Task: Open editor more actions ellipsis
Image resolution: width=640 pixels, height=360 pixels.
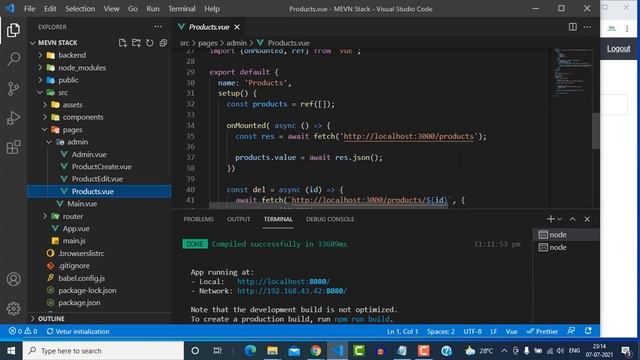Action: tap(587, 27)
